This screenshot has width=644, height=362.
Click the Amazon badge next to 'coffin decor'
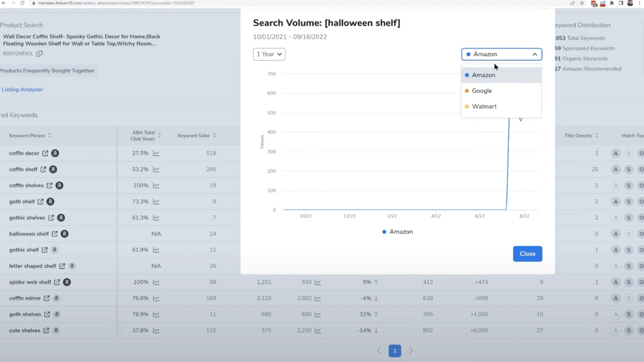(55, 153)
